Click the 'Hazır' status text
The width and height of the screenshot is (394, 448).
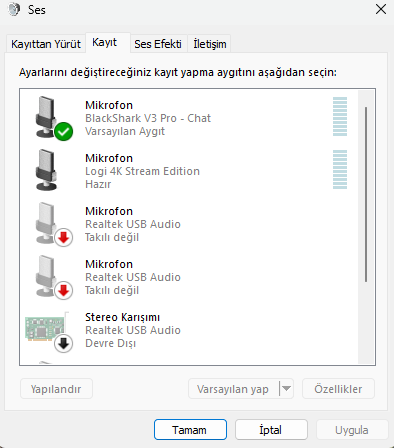[x=98, y=184]
